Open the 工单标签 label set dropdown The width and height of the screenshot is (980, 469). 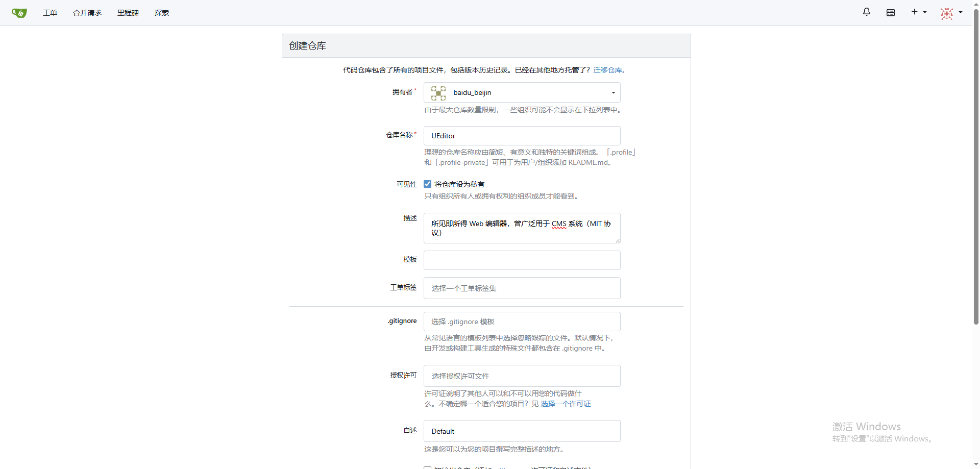[522, 288]
